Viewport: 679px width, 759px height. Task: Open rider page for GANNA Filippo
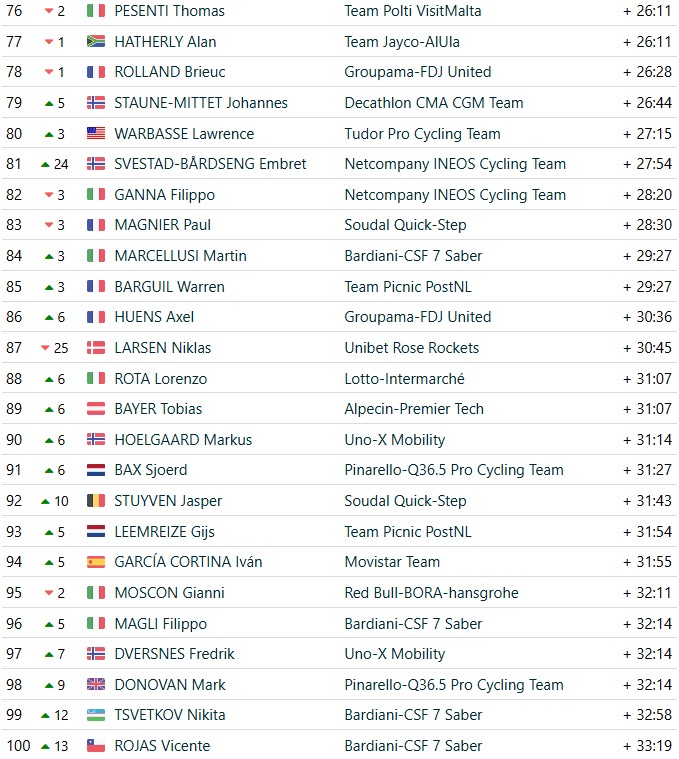(x=165, y=195)
